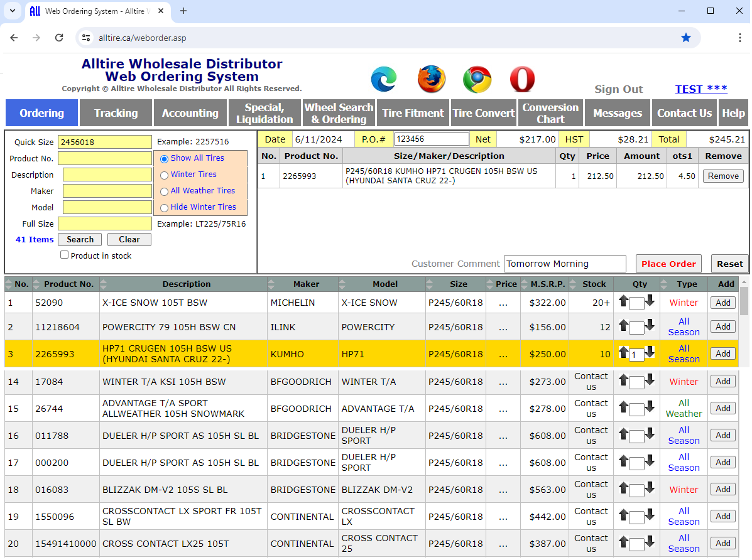Open the TEST *** account link
The image size is (752, 560).
tap(701, 89)
